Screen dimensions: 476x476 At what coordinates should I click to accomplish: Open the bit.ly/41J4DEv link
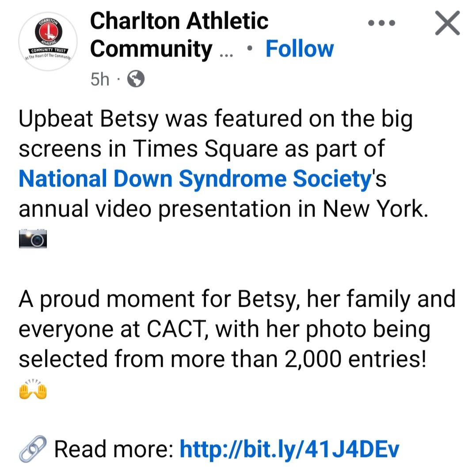pos(289,449)
